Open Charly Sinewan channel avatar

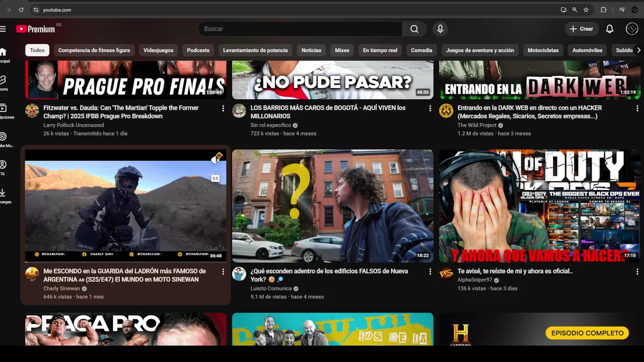point(32,274)
